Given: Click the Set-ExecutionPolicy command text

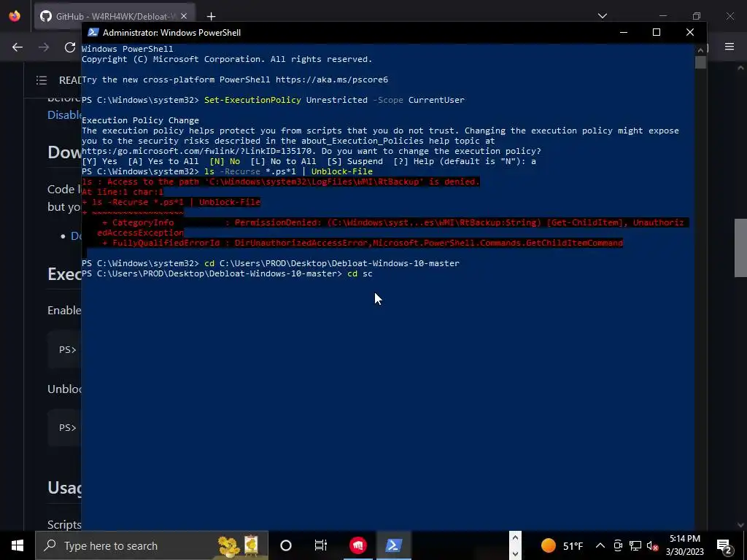Looking at the screenshot, I should [x=252, y=100].
